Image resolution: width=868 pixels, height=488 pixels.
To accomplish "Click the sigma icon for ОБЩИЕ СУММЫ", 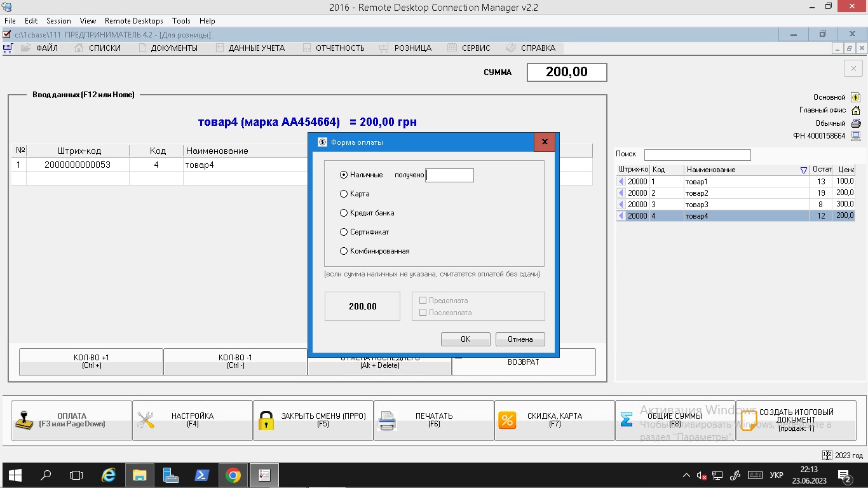I will 627,420.
